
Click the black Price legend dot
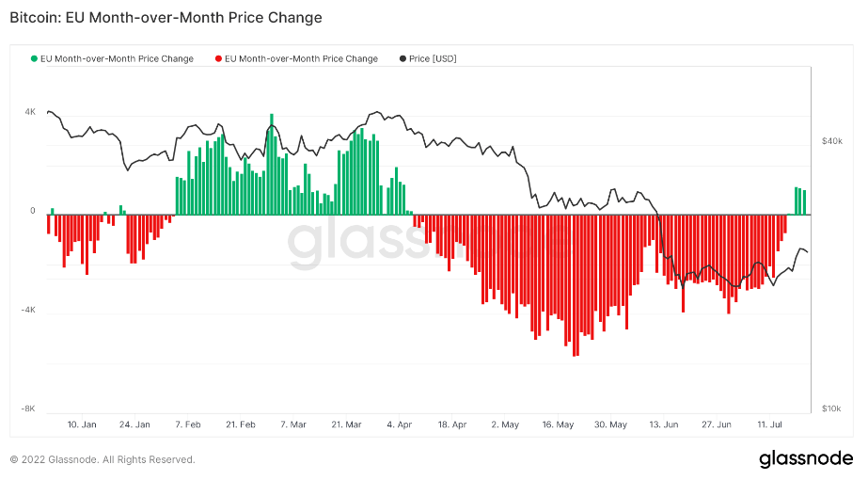[403, 58]
